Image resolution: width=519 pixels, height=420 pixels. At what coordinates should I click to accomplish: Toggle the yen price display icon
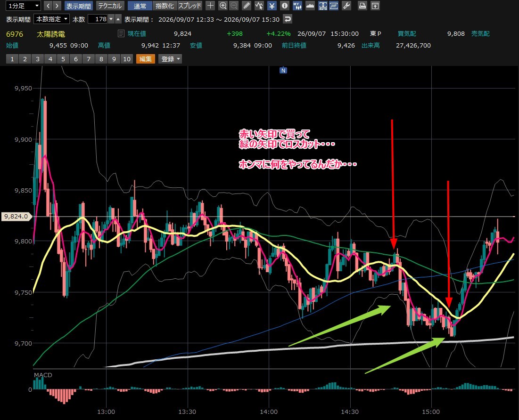click(x=272, y=6)
